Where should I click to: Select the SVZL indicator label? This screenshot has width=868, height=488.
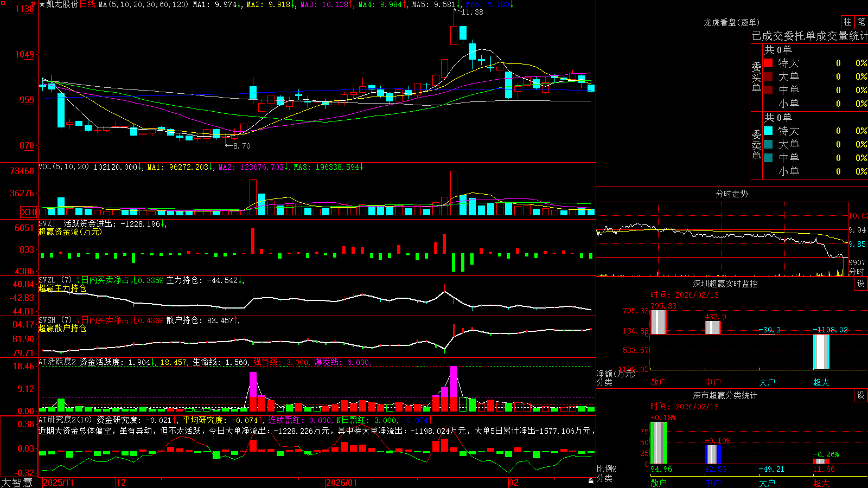pos(47,280)
